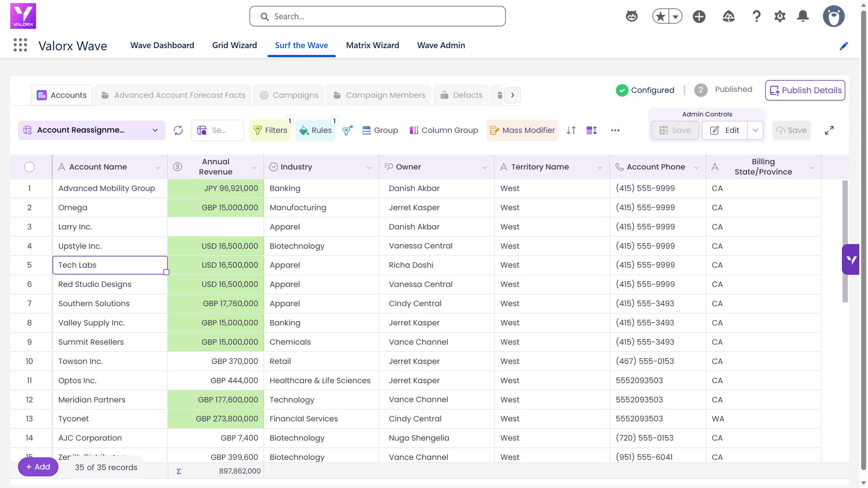
Task: Click the top Search input field
Action: (x=377, y=16)
